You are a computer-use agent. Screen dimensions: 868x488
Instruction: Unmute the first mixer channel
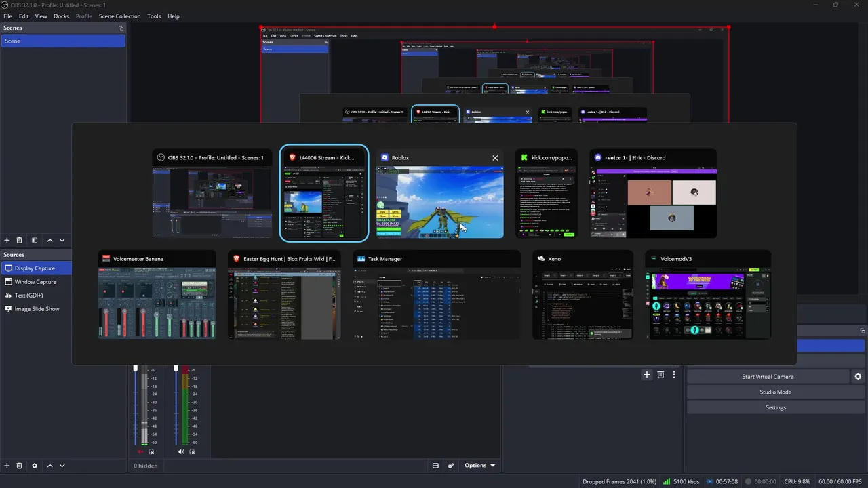(x=140, y=451)
